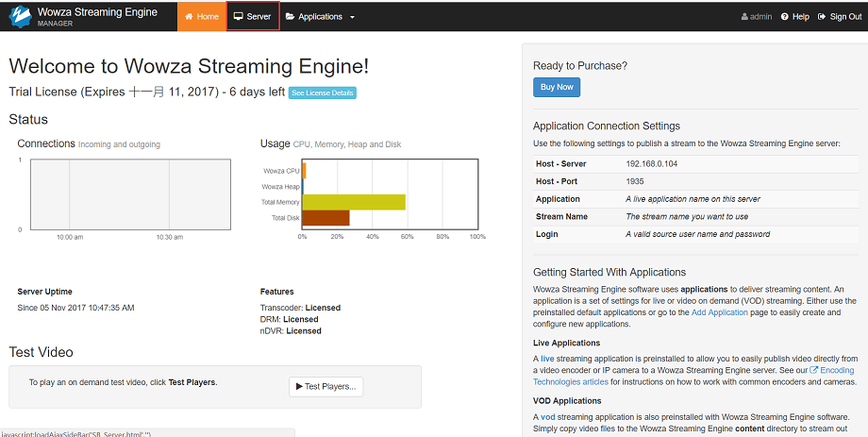Screen dimensions: 868x437
Task: Click the nDVR: Licensed line
Action: 291,330
